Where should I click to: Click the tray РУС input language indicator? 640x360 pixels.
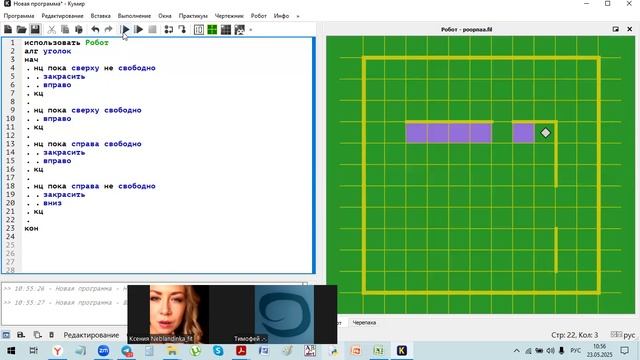tap(576, 351)
